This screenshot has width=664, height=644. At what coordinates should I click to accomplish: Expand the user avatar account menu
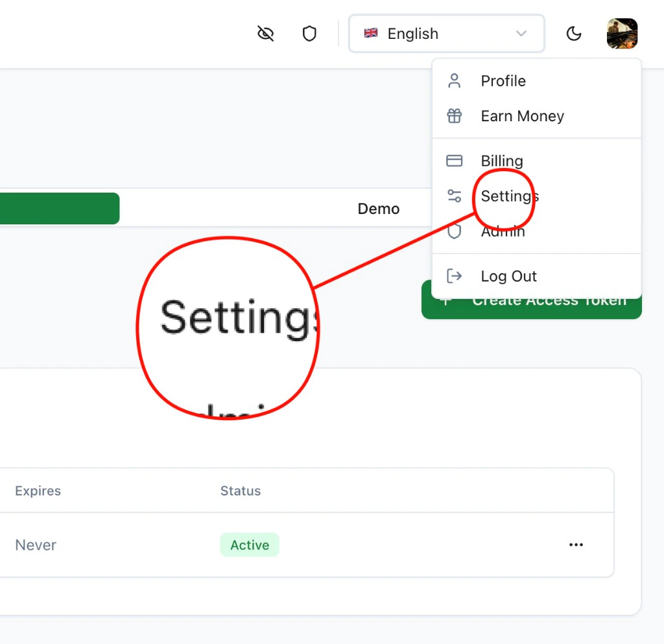pos(621,33)
